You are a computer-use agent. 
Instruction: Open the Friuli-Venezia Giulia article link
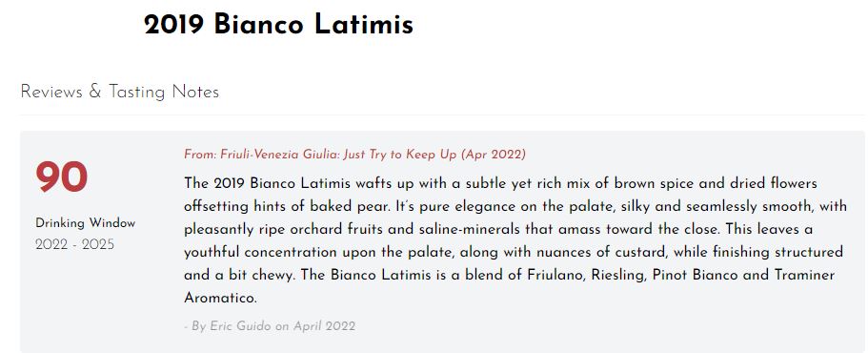tap(354, 154)
